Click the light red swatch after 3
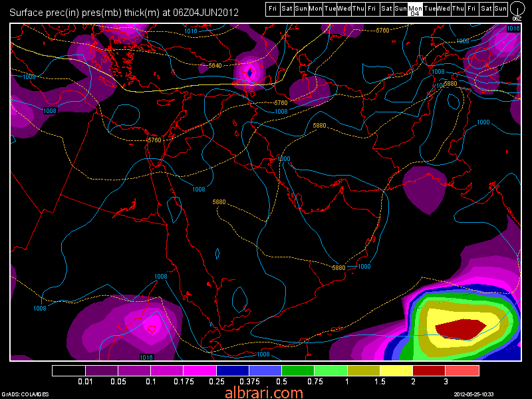 [462, 370]
